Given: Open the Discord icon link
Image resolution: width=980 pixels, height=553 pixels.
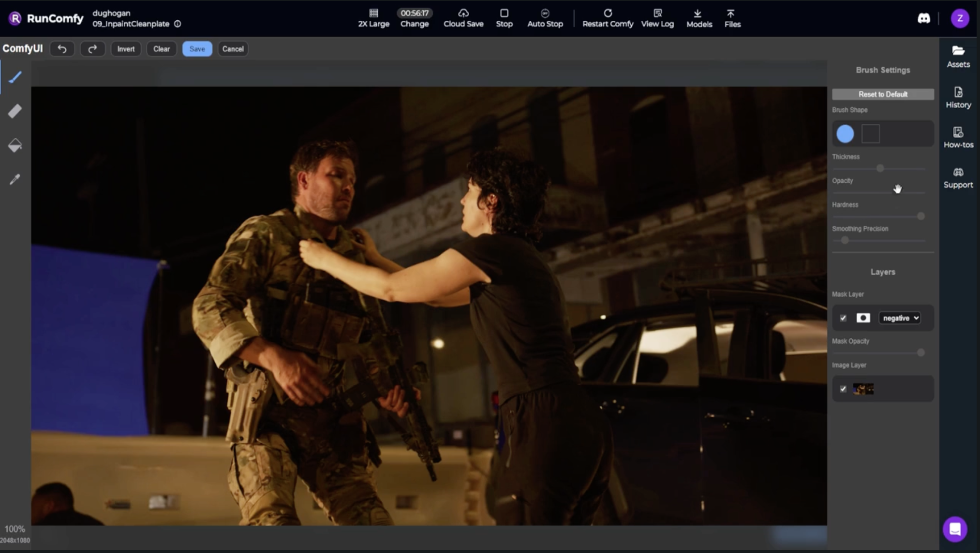Looking at the screenshot, I should [x=923, y=18].
